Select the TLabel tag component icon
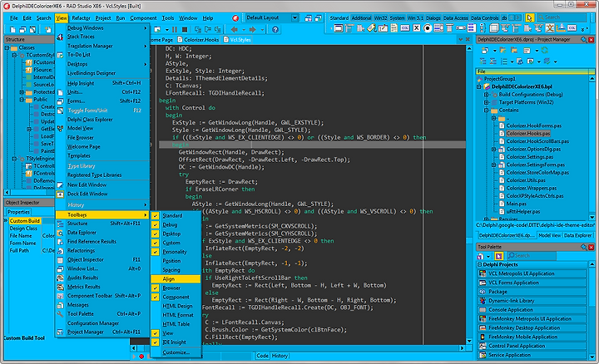Image resolution: width=599 pixels, height=364 pixels. tap(372, 28)
